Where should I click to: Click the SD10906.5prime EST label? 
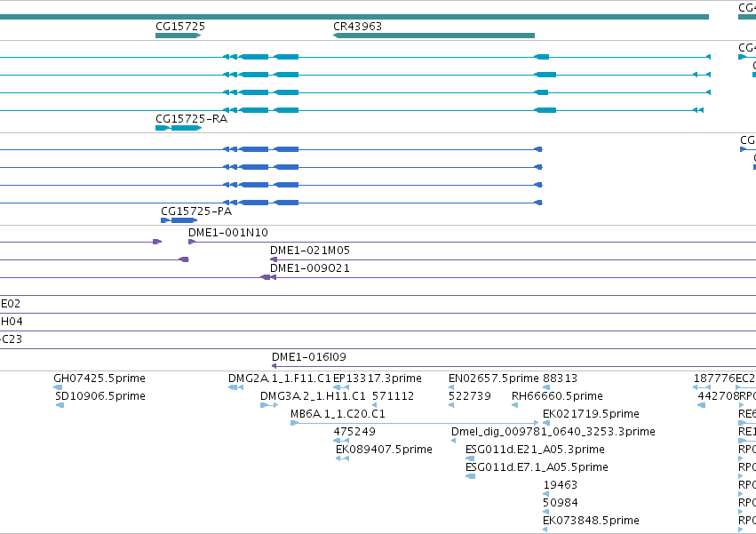[100, 396]
